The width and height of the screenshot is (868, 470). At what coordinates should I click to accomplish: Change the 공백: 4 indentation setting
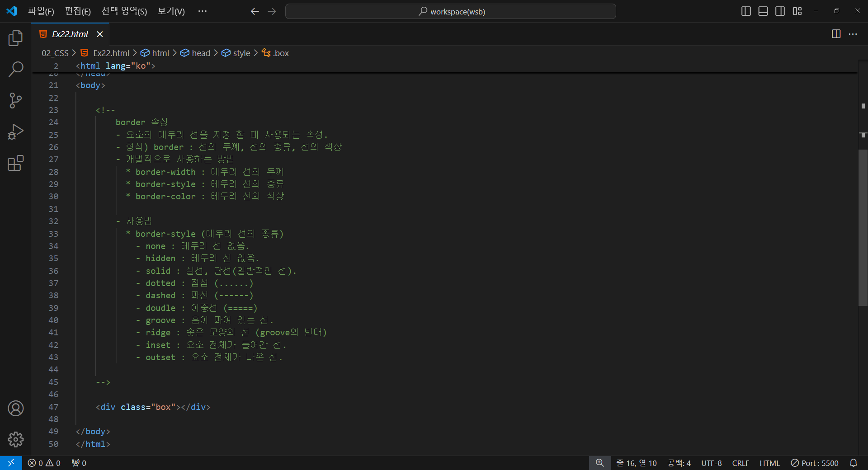pos(679,463)
